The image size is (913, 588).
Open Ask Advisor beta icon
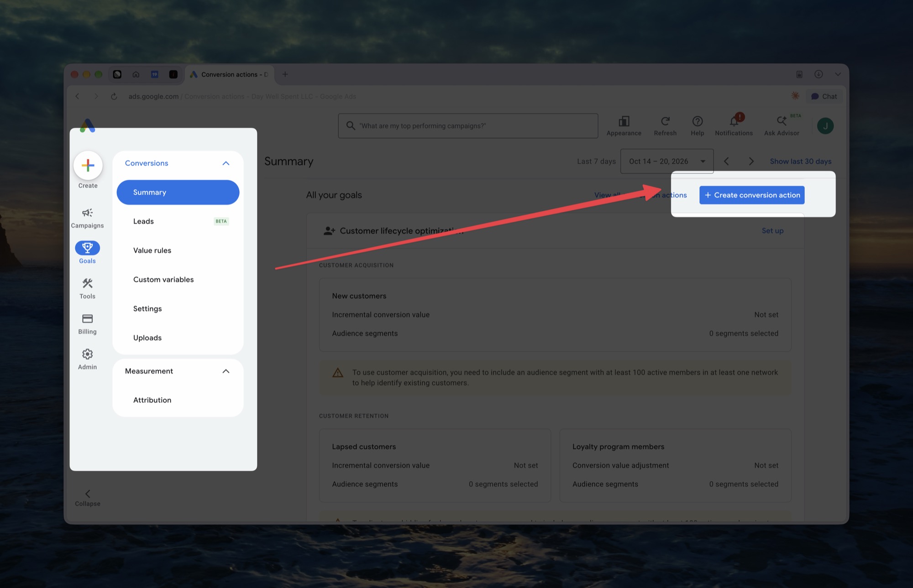click(x=782, y=121)
